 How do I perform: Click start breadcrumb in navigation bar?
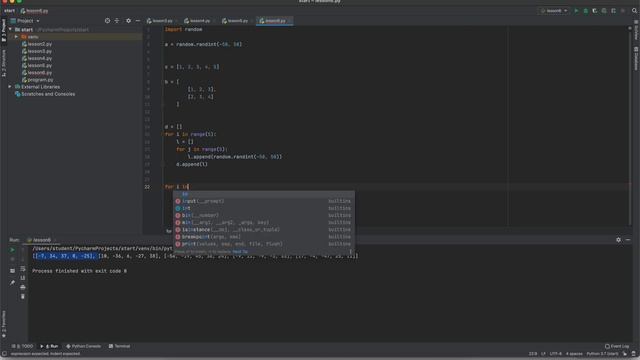[x=9, y=11]
